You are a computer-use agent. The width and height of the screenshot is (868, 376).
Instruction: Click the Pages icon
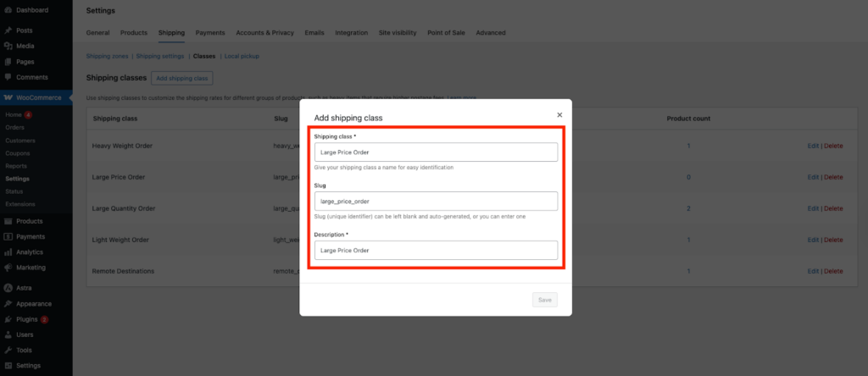click(8, 61)
